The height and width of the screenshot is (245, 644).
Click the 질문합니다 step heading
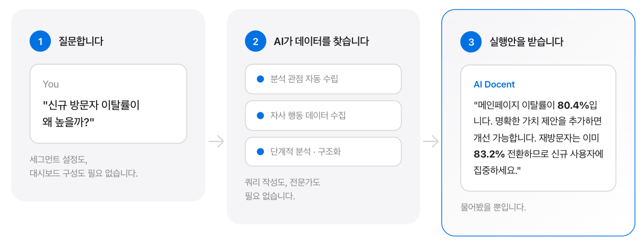coord(81,41)
